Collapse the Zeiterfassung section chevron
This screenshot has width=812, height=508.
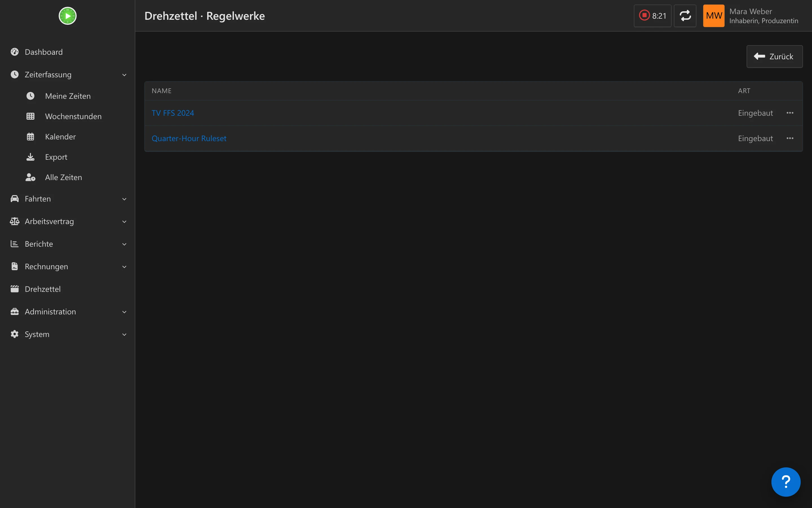click(x=124, y=75)
